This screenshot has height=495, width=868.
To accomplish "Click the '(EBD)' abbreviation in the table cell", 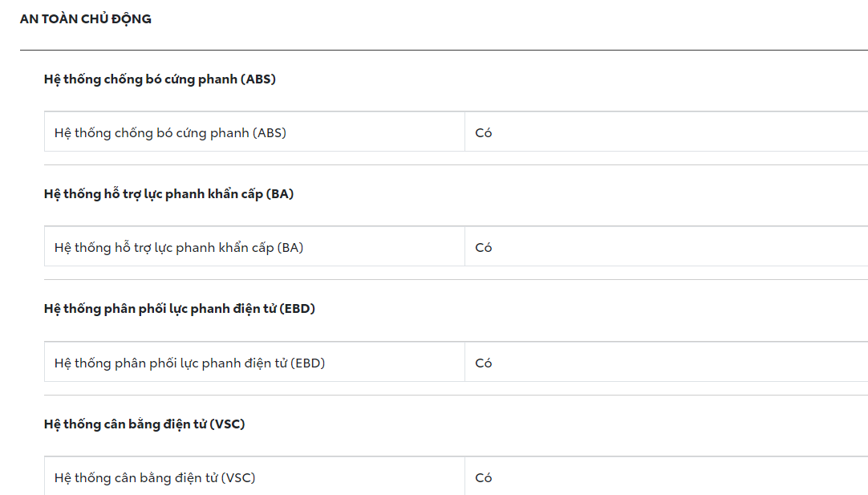I will tap(307, 363).
